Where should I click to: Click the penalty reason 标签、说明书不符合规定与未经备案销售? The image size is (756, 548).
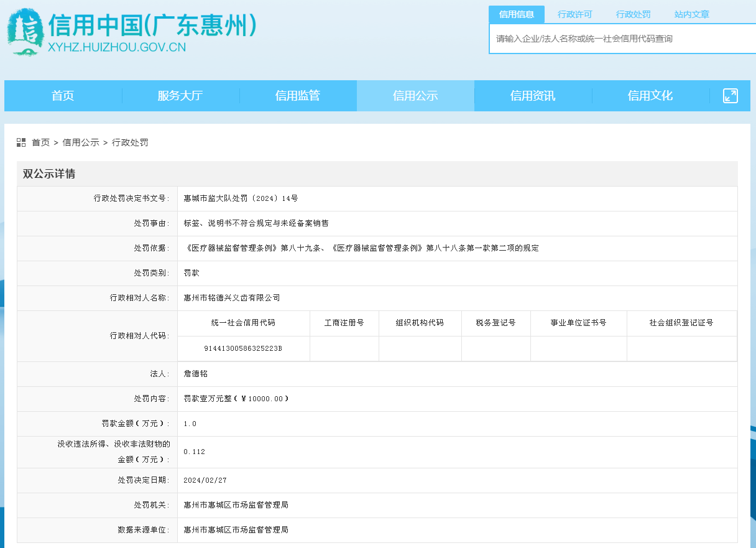point(256,223)
